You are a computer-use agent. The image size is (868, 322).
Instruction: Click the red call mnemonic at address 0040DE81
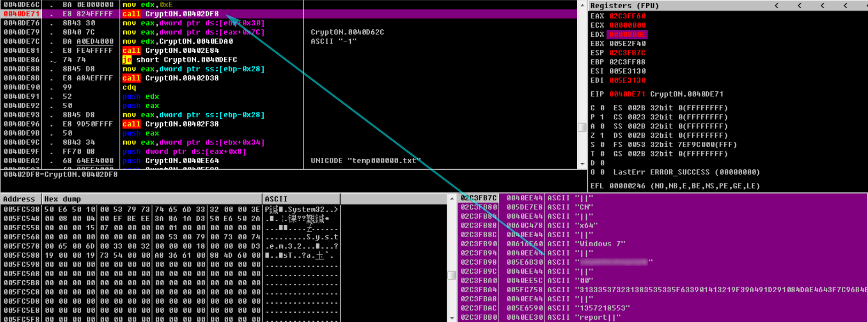(131, 50)
